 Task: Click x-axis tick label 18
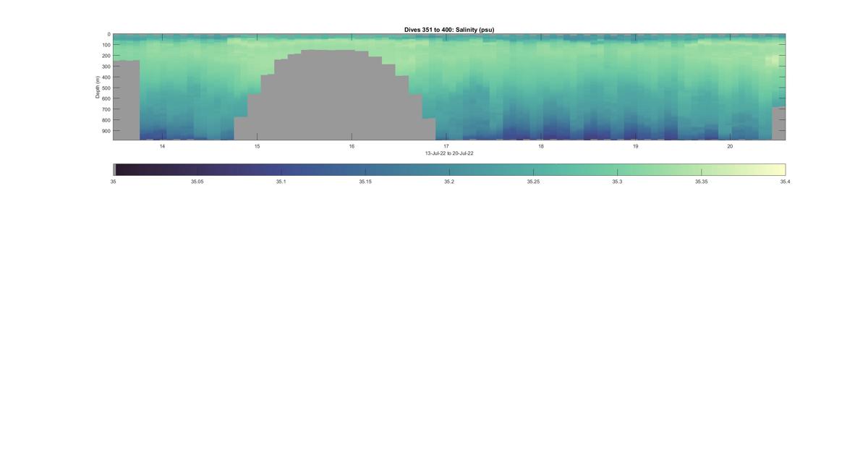tap(541, 146)
